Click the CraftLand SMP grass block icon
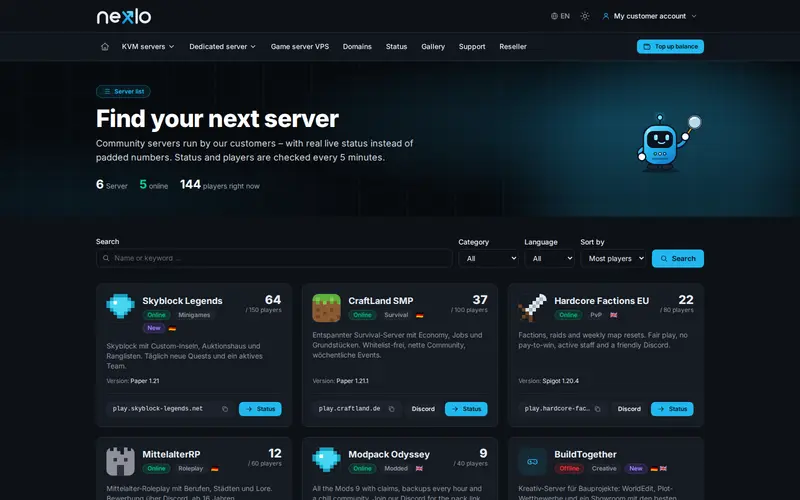 pos(327,308)
